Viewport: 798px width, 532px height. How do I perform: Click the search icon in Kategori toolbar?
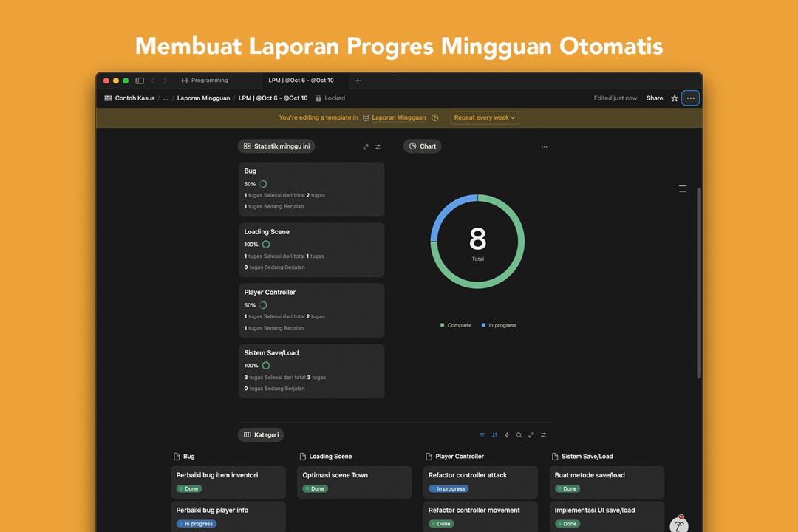click(519, 435)
